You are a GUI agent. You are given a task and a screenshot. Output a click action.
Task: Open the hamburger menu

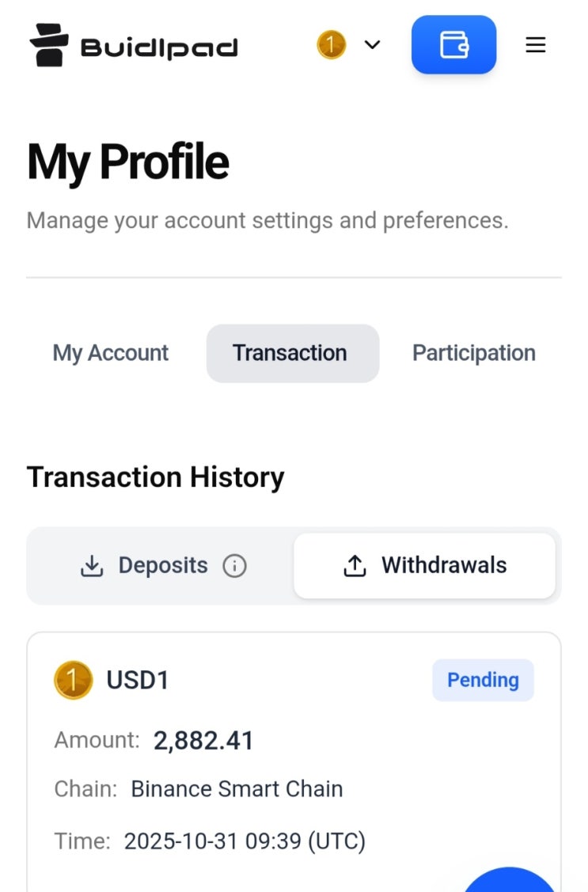pos(536,45)
